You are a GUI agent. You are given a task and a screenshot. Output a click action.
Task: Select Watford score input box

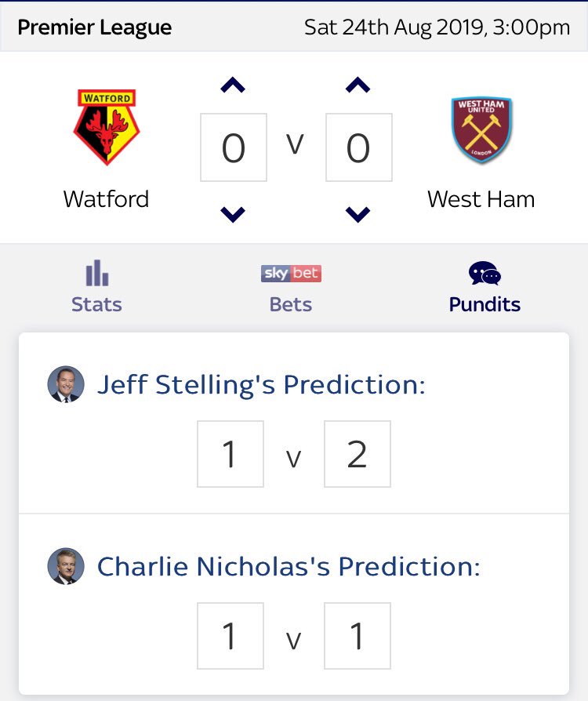234,147
